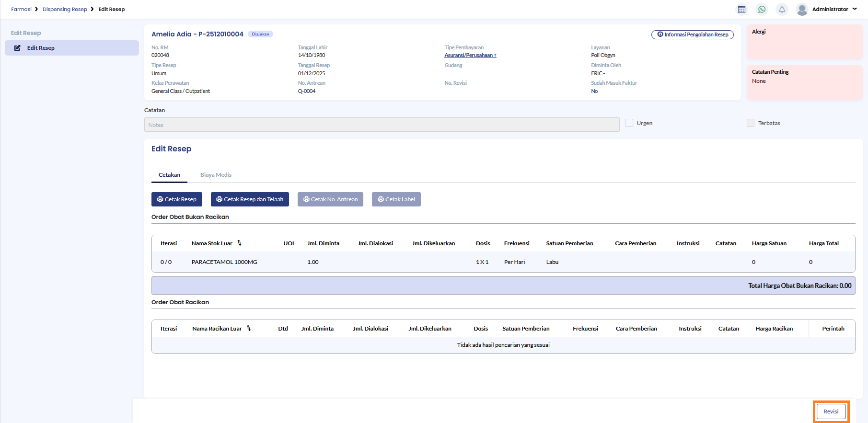Click the Alergi panel
Image resolution: width=868 pixels, height=423 pixels.
coord(804,42)
